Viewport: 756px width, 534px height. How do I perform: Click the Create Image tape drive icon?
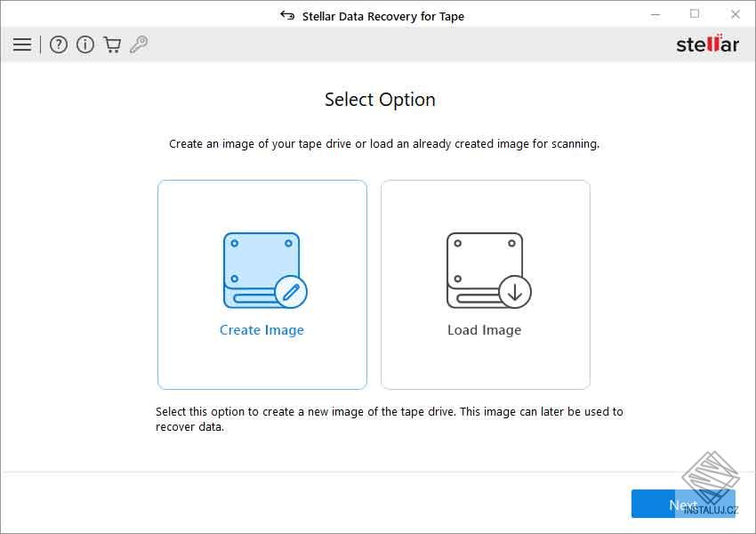click(262, 267)
